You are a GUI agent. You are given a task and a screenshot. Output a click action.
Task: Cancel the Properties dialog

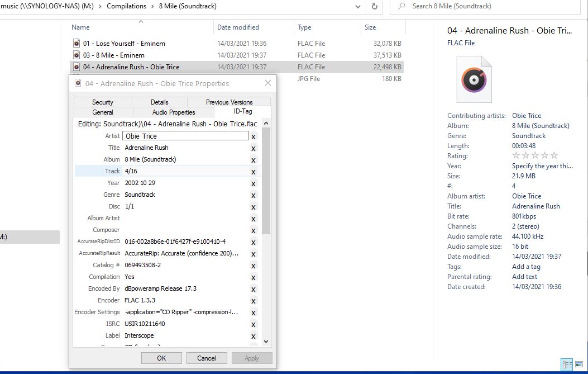pyautogui.click(x=207, y=358)
